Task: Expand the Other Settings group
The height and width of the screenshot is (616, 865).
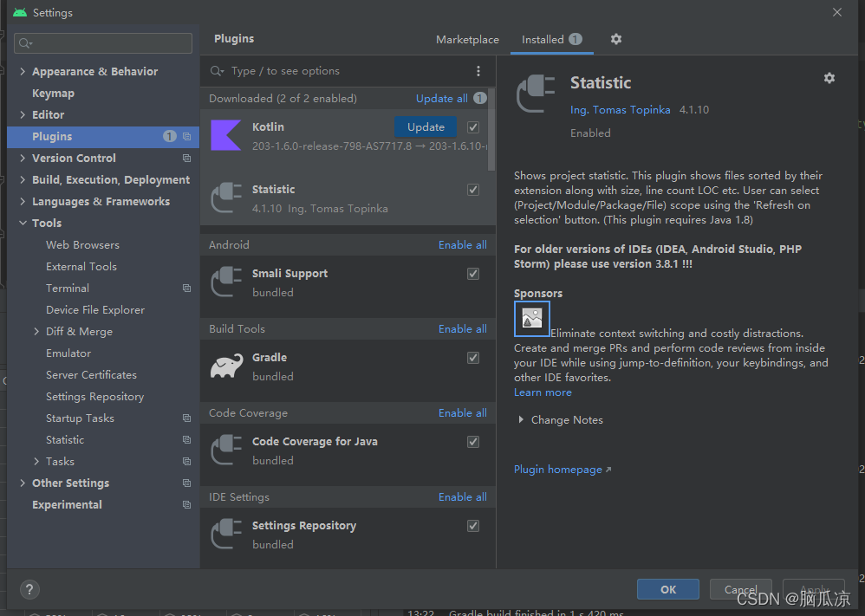Action: pyautogui.click(x=23, y=483)
